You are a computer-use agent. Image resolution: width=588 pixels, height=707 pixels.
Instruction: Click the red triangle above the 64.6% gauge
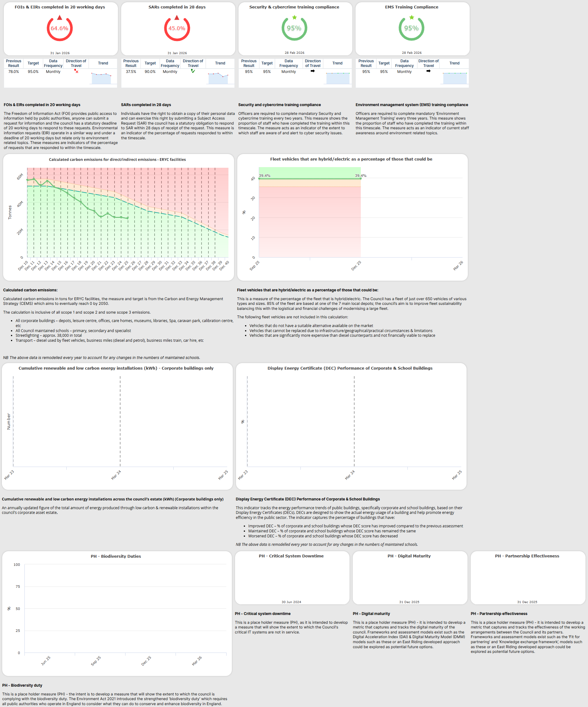(x=59, y=18)
